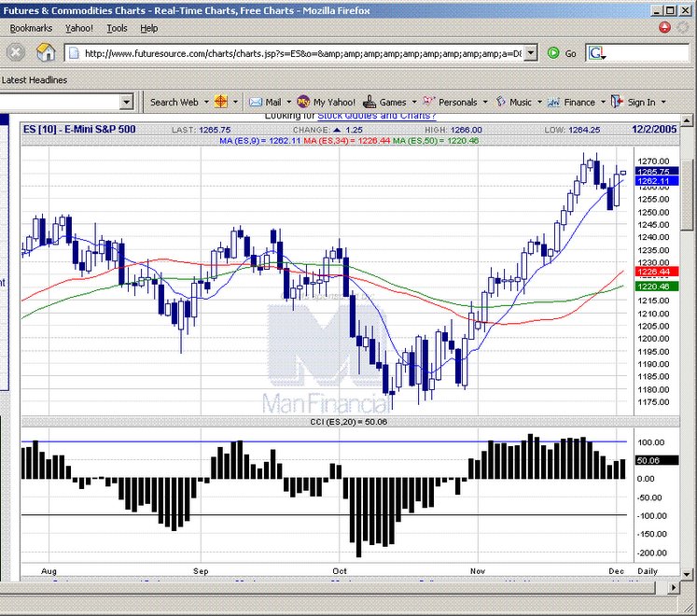697x616 pixels.
Task: Open the address bar history dropdown
Action: (530, 53)
